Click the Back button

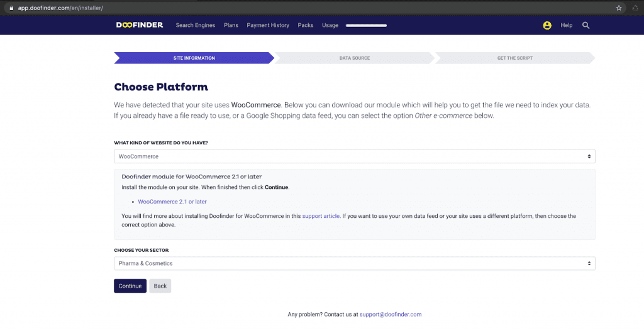click(x=160, y=286)
